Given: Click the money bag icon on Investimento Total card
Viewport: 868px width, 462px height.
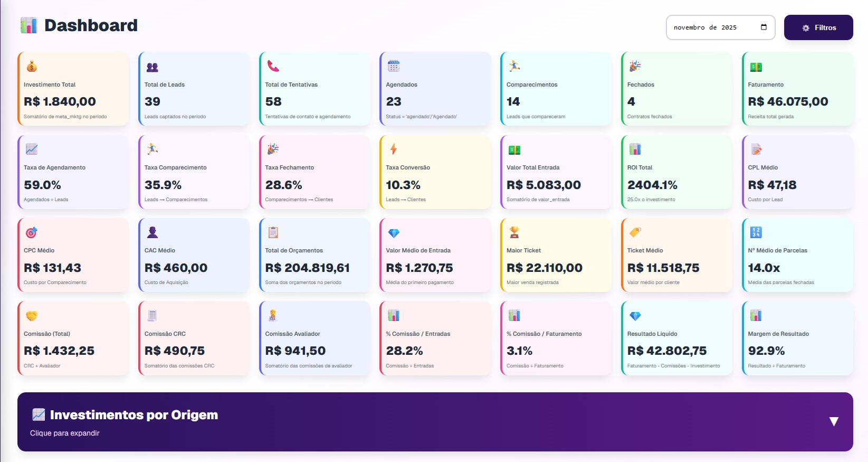Looking at the screenshot, I should [31, 66].
